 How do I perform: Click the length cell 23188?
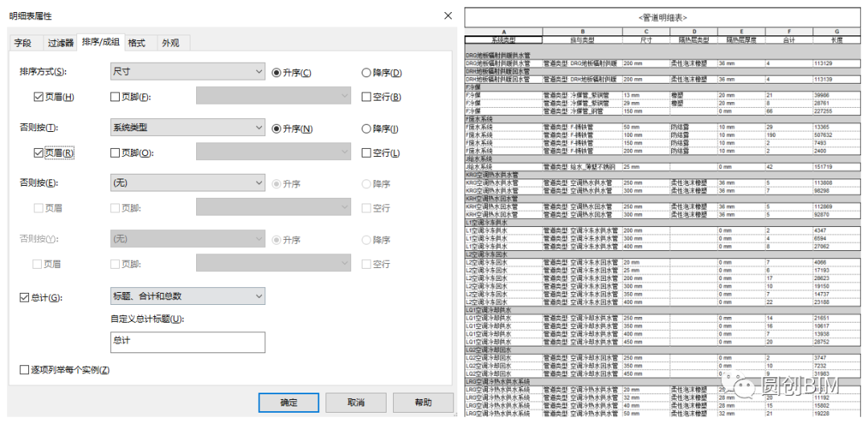(x=837, y=302)
